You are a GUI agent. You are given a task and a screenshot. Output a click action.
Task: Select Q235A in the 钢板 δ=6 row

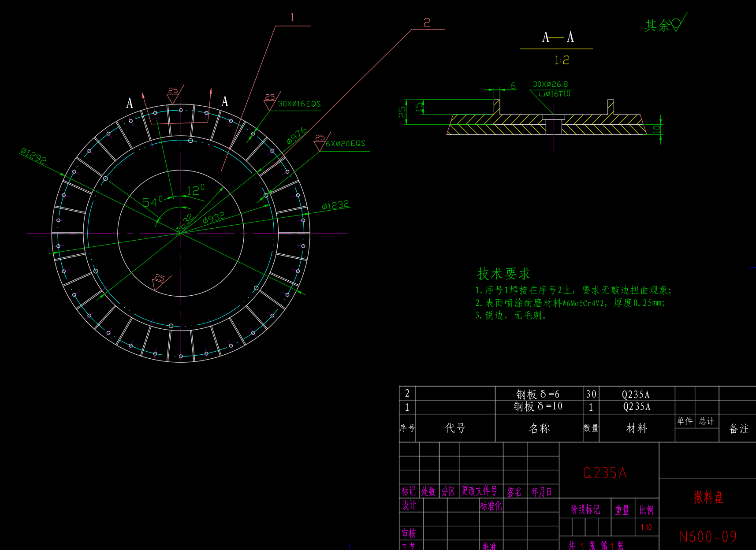pos(636,394)
